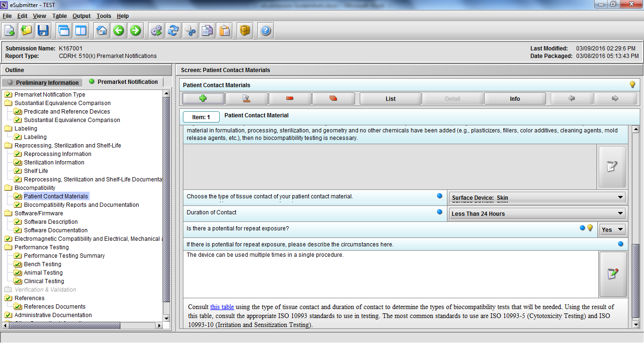Follow the "this table" hyperlink
The height and width of the screenshot is (343, 644).
pos(222,307)
